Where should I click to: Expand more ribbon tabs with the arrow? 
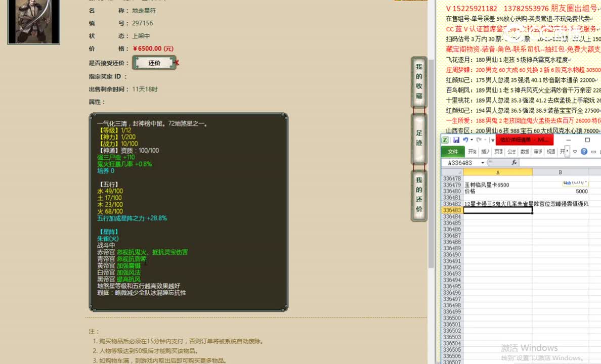[x=567, y=151]
